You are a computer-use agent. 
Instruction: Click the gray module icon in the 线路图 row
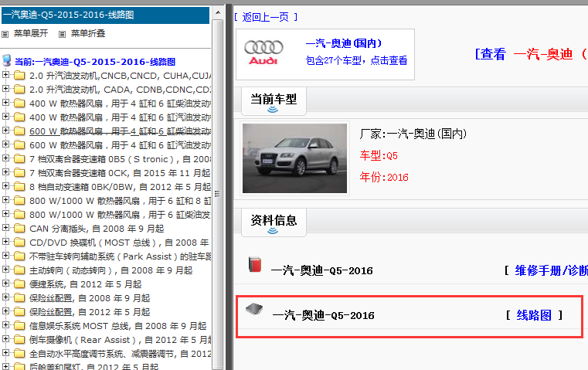[254, 309]
